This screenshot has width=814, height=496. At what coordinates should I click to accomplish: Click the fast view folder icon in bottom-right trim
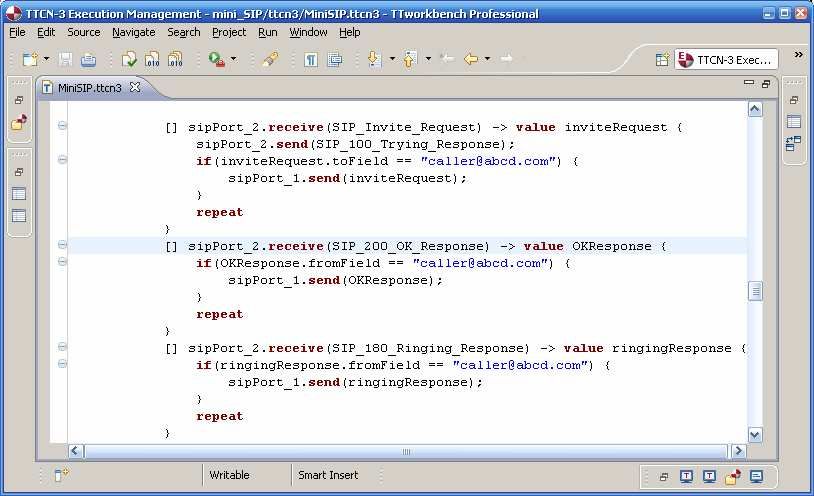[x=733, y=476]
